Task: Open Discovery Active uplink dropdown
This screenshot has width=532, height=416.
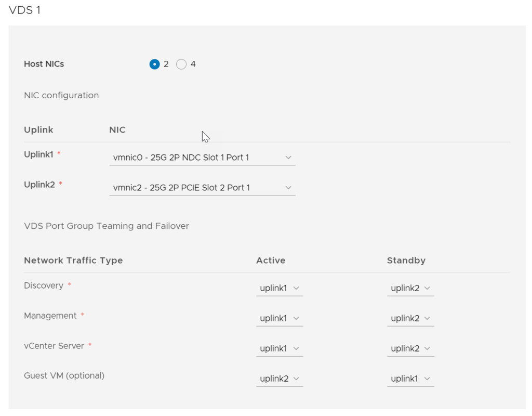Action: click(280, 288)
